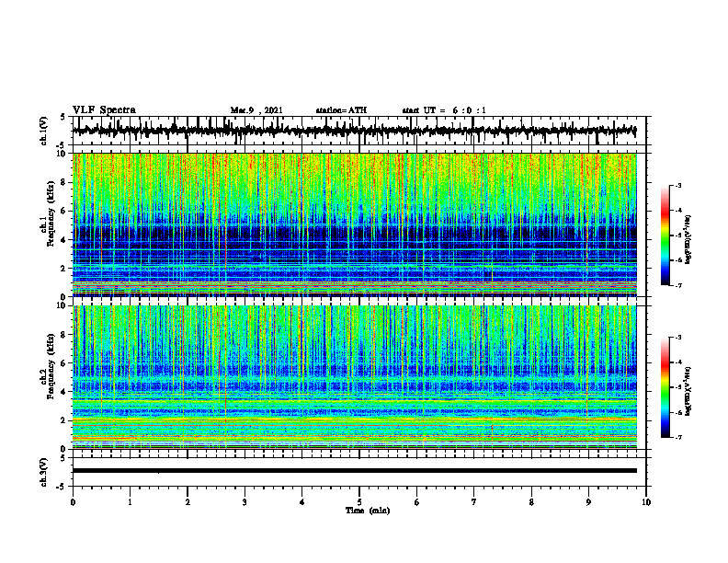Click the ch.1 "Frequency (kHz)" axis label
Image resolution: width=728 pixels, height=563 pixels.
point(51,213)
